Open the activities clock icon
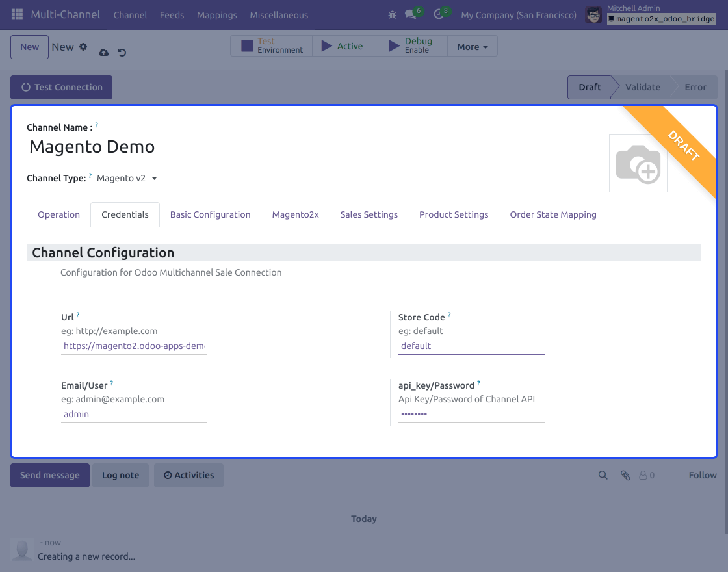This screenshot has width=728, height=572. pos(439,14)
